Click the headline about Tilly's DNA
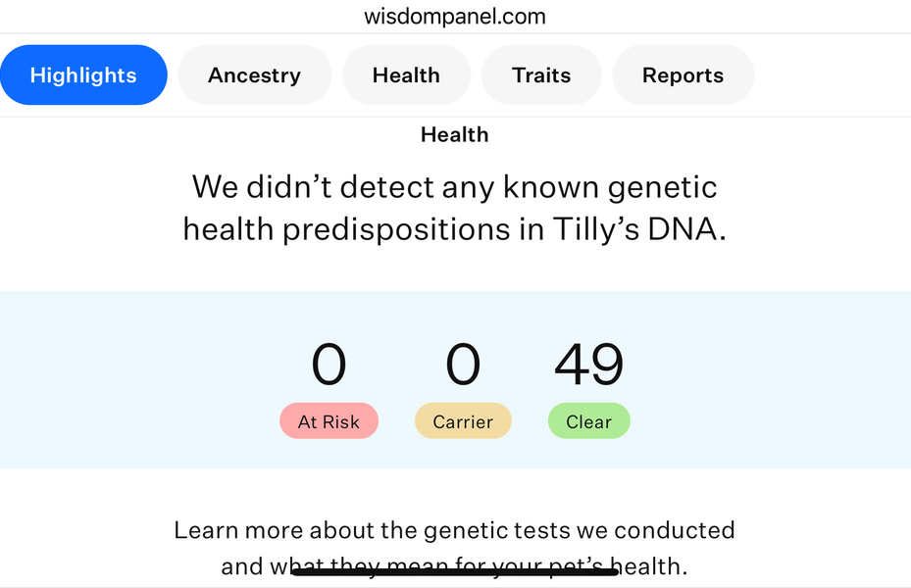911x588 pixels. (x=454, y=207)
